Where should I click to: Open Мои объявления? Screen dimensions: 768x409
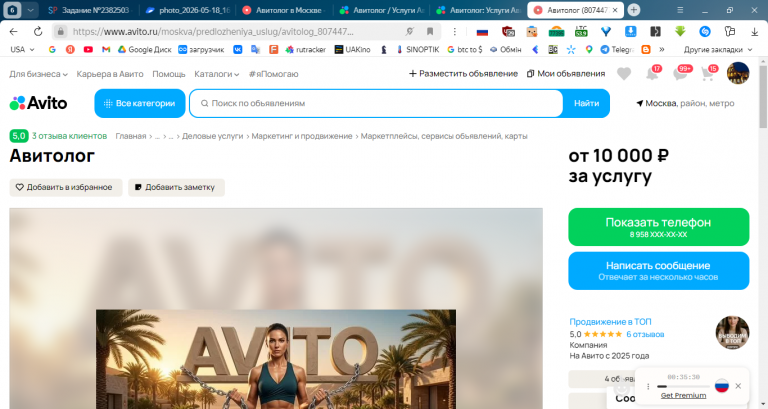566,73
